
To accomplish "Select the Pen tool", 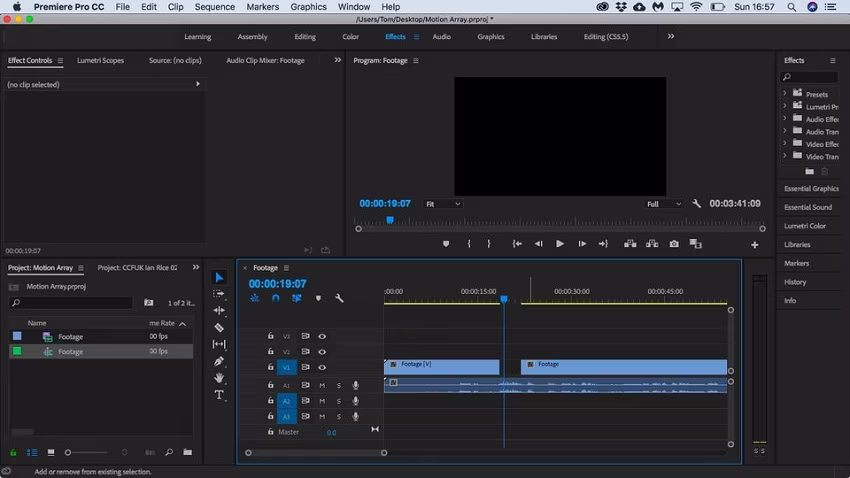I will click(x=219, y=360).
